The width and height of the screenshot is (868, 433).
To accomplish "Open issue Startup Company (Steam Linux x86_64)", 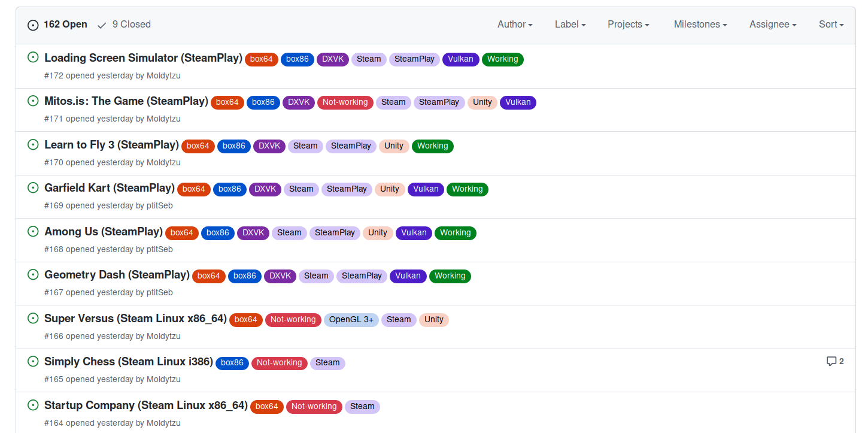I will tap(146, 405).
